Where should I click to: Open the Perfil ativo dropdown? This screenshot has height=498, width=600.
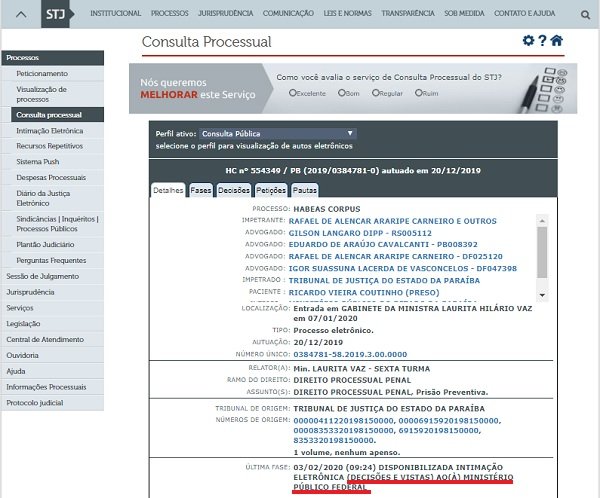click(x=277, y=133)
